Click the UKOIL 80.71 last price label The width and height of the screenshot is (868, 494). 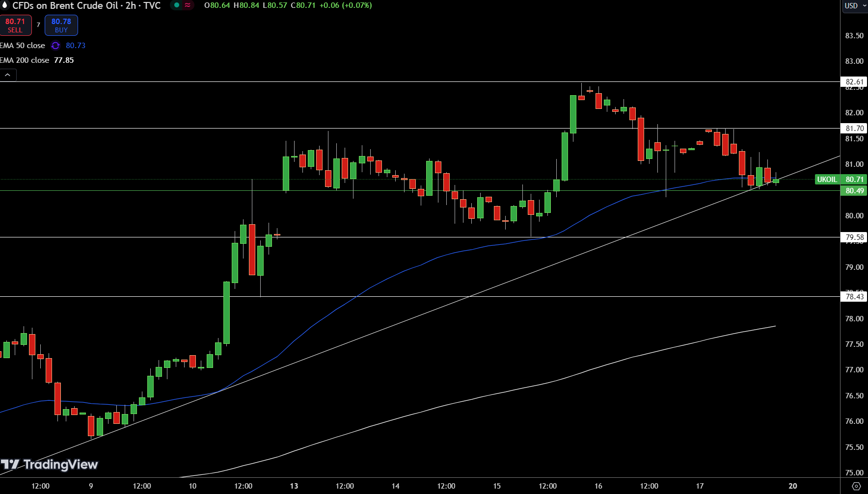841,180
